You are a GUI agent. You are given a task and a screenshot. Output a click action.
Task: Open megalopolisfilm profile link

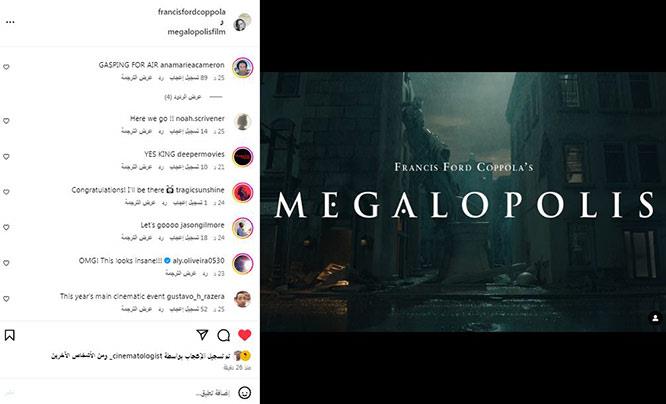[196, 32]
